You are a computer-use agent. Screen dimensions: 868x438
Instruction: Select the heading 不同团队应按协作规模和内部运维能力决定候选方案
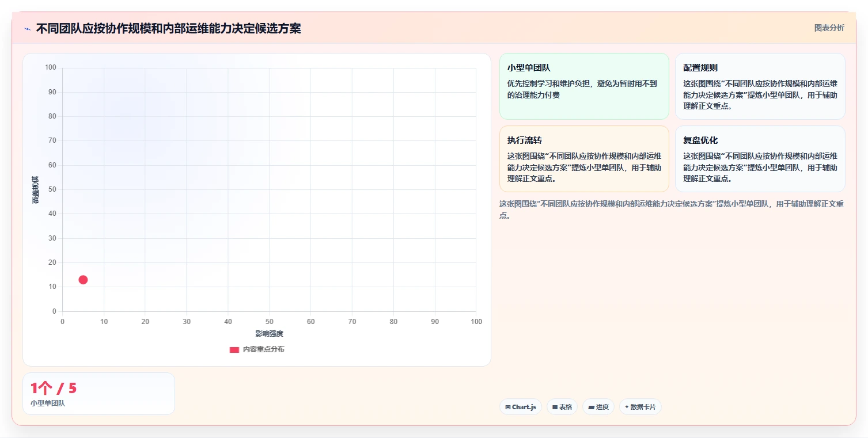pos(168,28)
